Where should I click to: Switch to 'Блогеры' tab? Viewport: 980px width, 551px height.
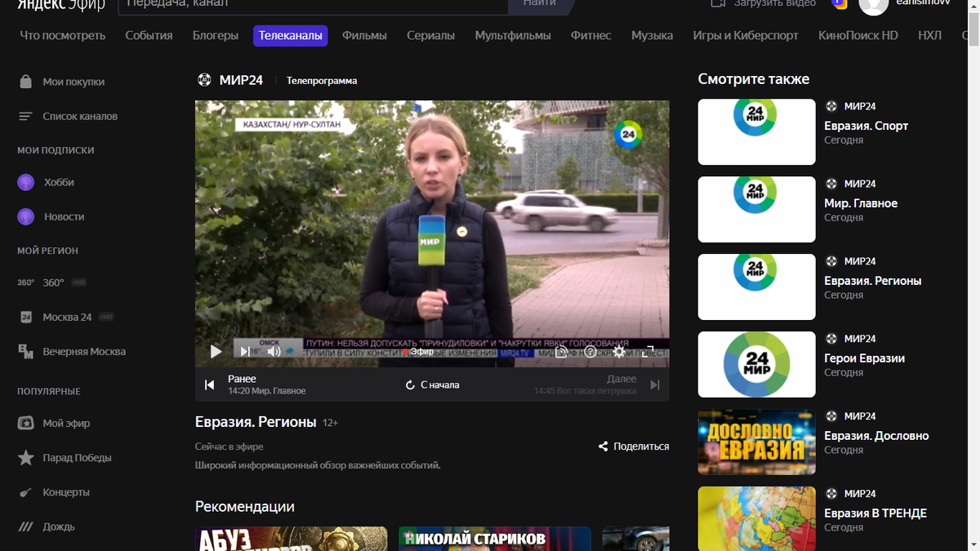point(216,35)
